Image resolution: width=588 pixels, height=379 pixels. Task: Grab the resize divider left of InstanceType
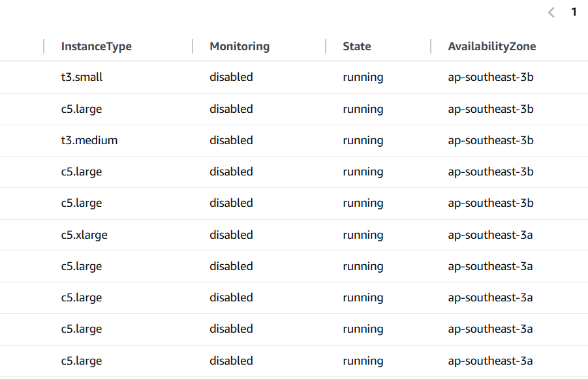pos(44,46)
